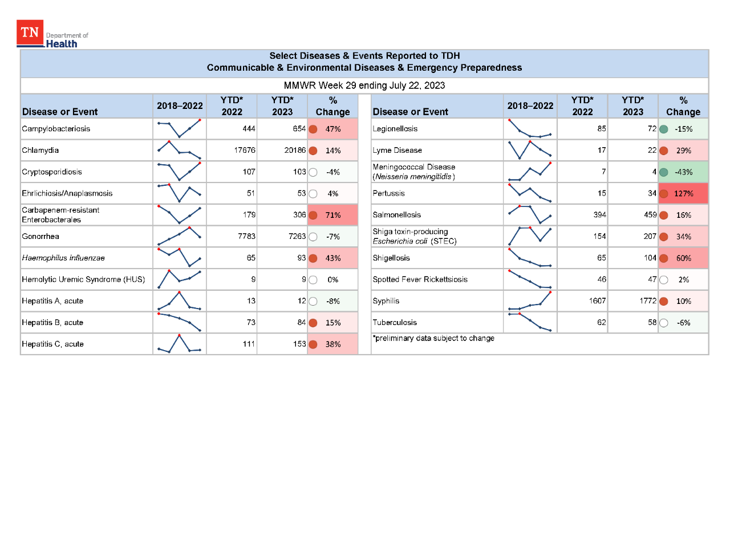Viewport: 730px width, 560px height.
Task: Toggle the Tuberculosis -6% change circle
Action: tap(663, 322)
